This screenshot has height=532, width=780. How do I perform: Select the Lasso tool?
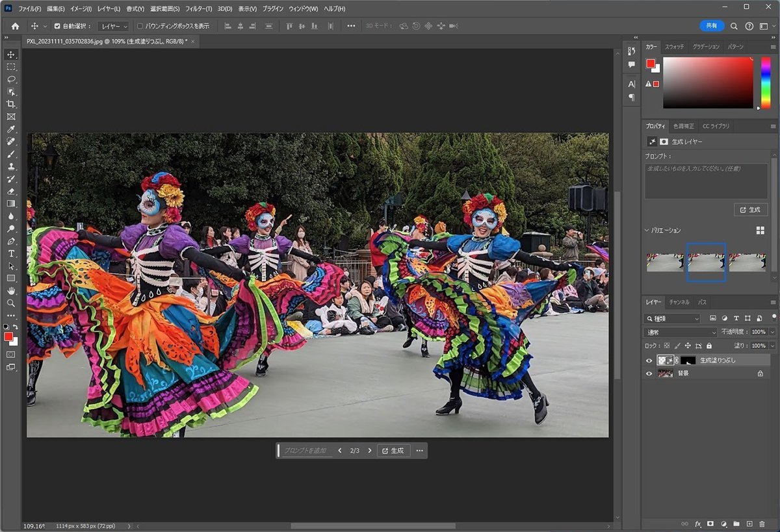[11, 79]
